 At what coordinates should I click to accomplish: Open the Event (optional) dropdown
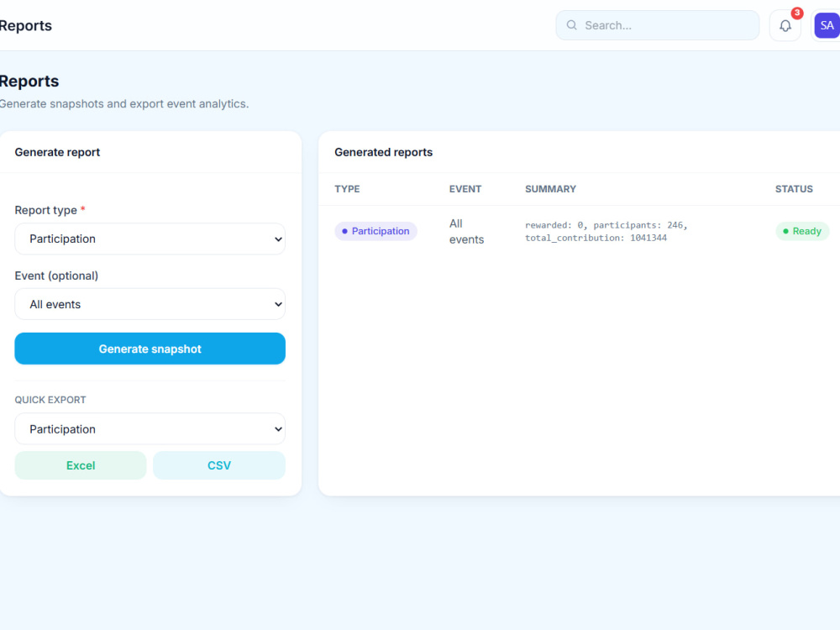point(150,304)
